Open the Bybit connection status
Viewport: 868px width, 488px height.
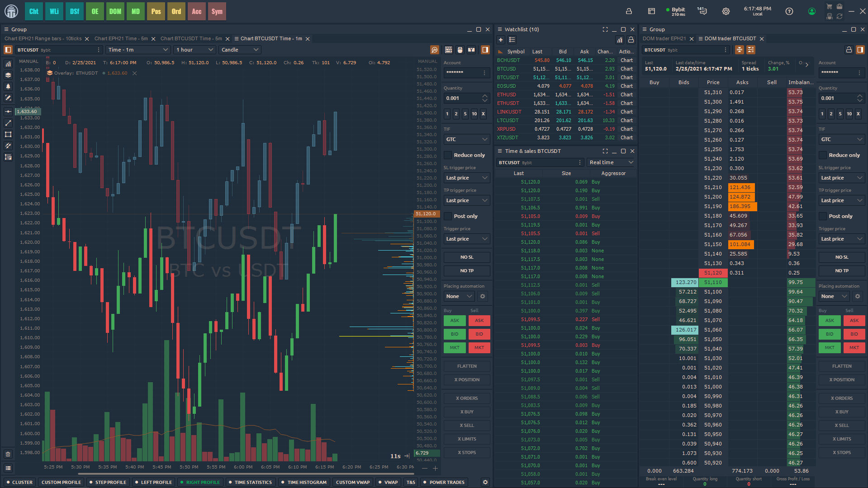(x=676, y=11)
